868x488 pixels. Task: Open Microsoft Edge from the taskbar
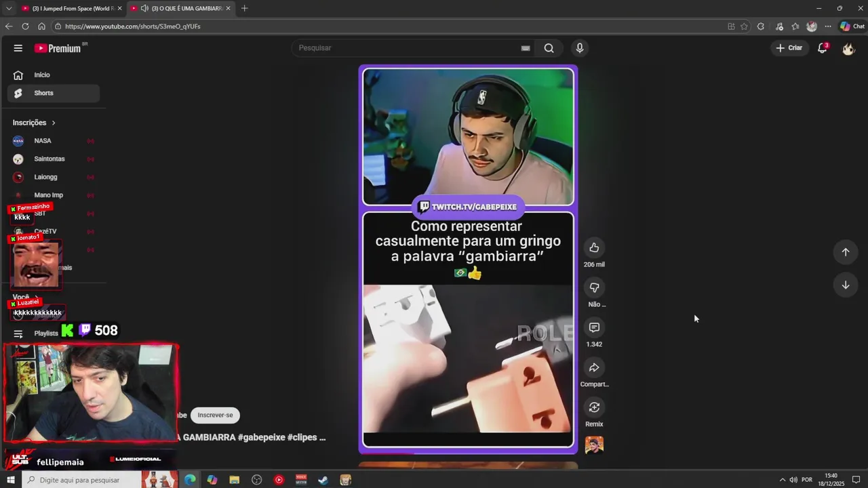(x=190, y=480)
